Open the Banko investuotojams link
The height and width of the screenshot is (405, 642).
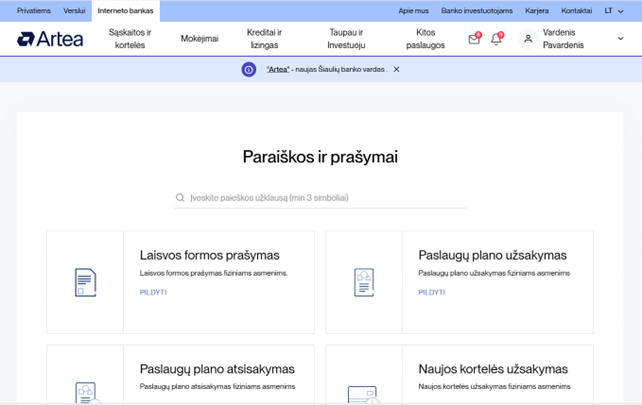(x=477, y=11)
